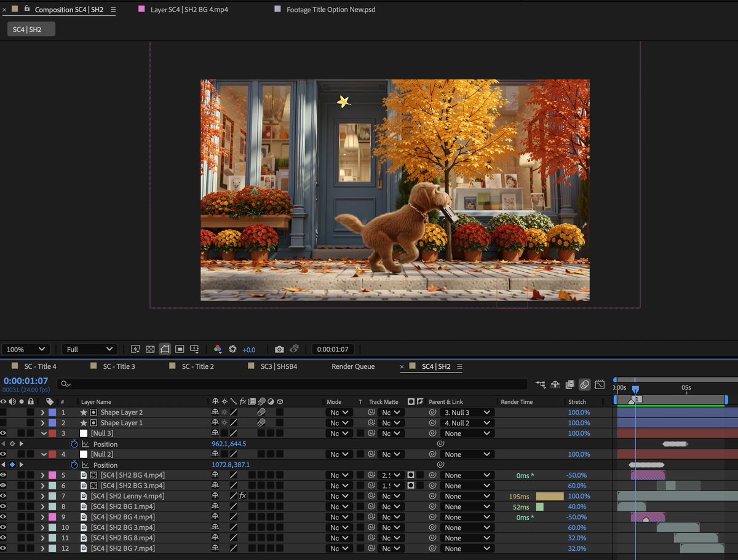Open the magnification 100% dropdown

coord(25,349)
